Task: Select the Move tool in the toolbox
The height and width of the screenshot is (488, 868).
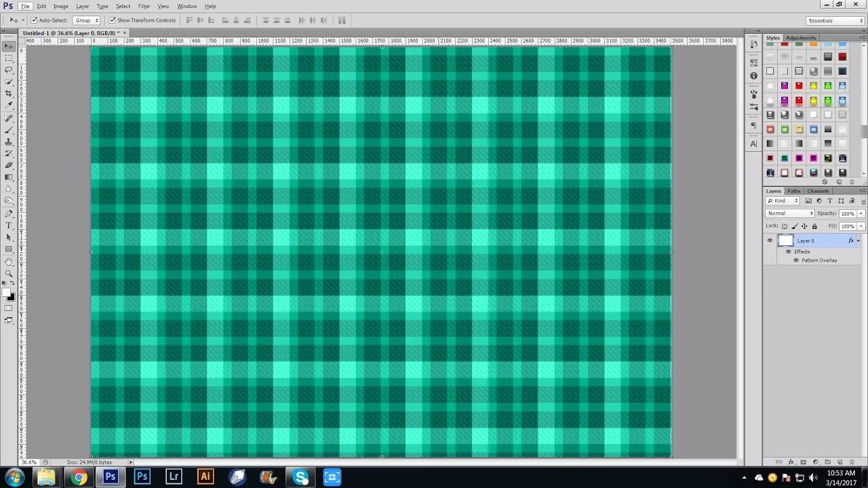Action: [9, 46]
